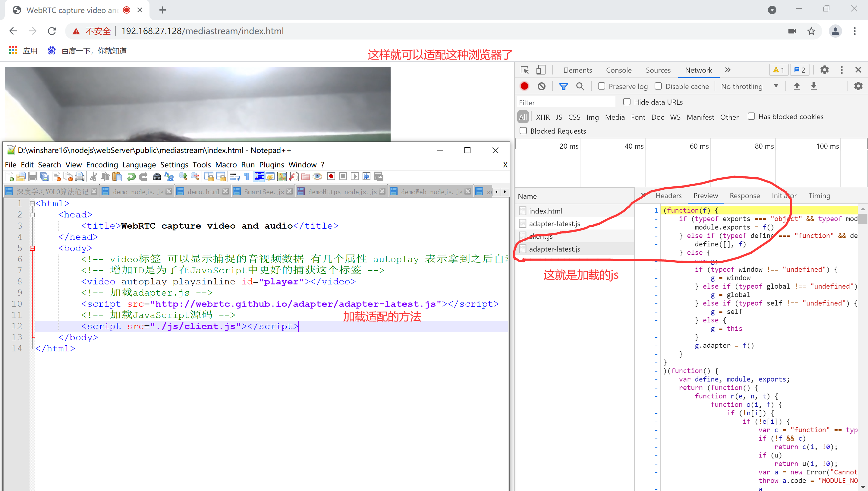Switch to the Console tab

618,70
